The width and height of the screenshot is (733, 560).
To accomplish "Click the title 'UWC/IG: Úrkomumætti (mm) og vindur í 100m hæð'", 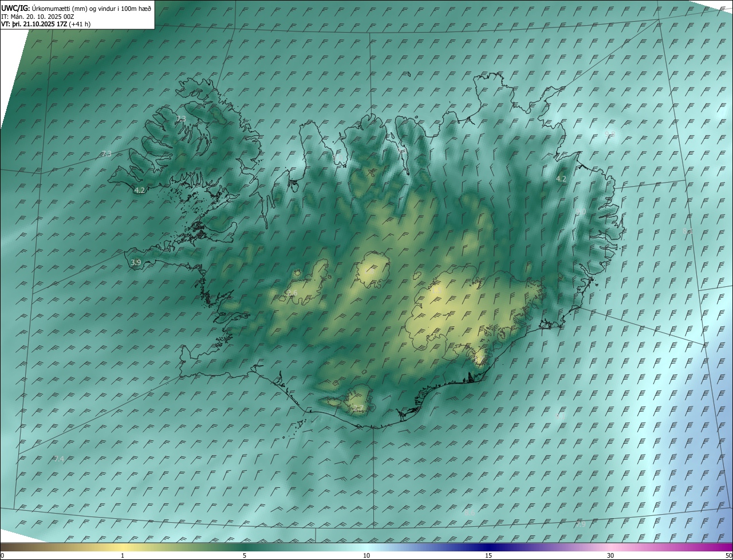I will (76, 8).
